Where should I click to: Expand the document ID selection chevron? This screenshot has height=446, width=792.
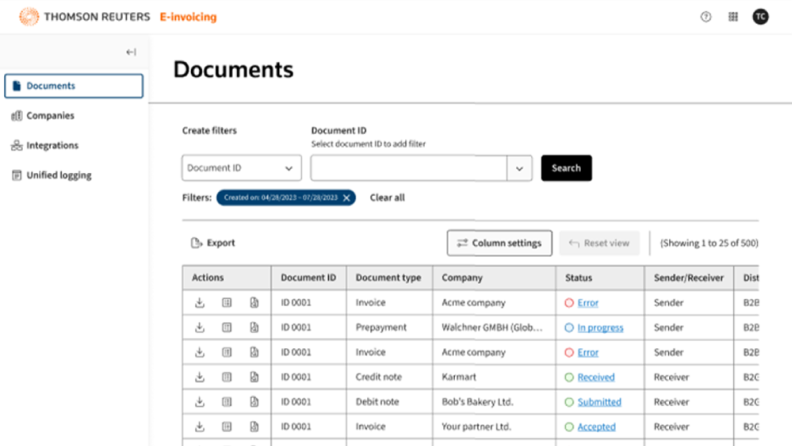(519, 168)
